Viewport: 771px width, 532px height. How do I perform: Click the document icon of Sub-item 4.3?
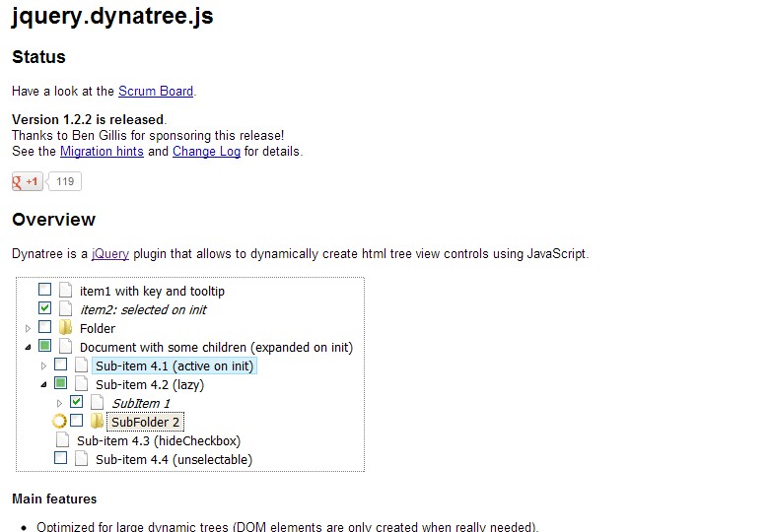coord(63,440)
